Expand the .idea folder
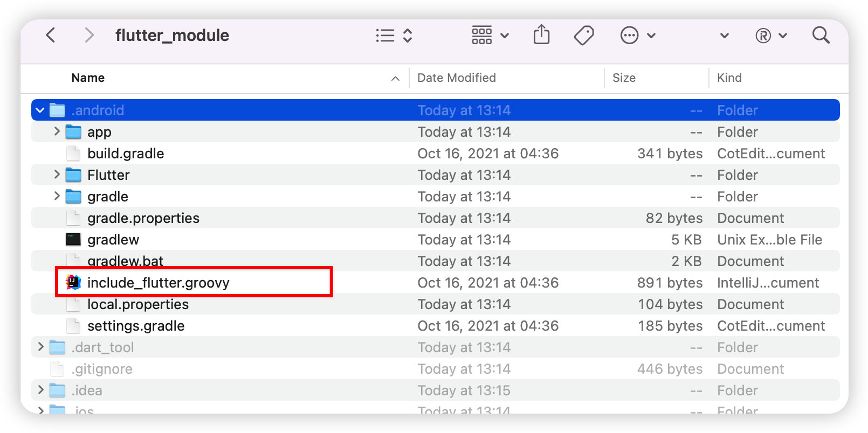The height and width of the screenshot is (433, 868). pyautogui.click(x=40, y=390)
